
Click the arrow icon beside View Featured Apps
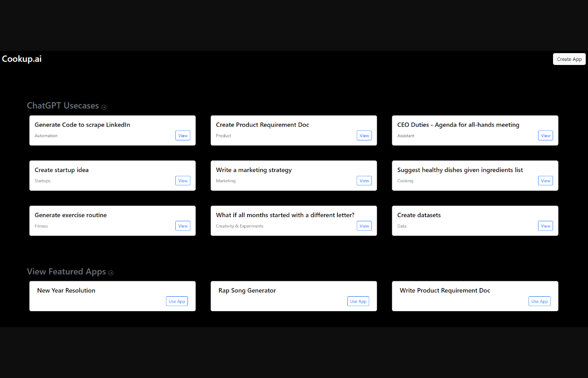click(111, 273)
